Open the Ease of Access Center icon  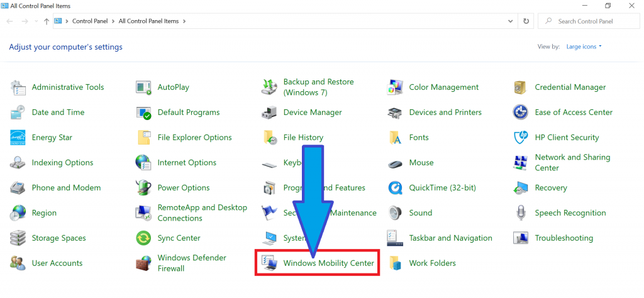[520, 113]
